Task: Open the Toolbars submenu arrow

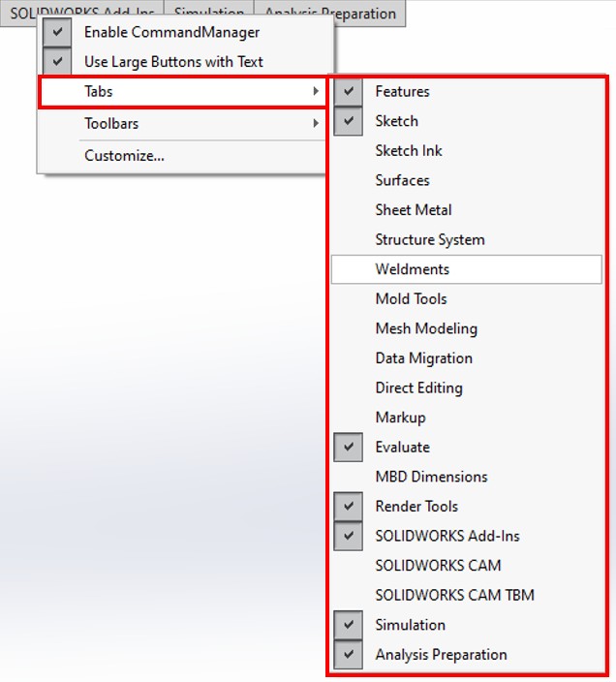Action: [316, 124]
